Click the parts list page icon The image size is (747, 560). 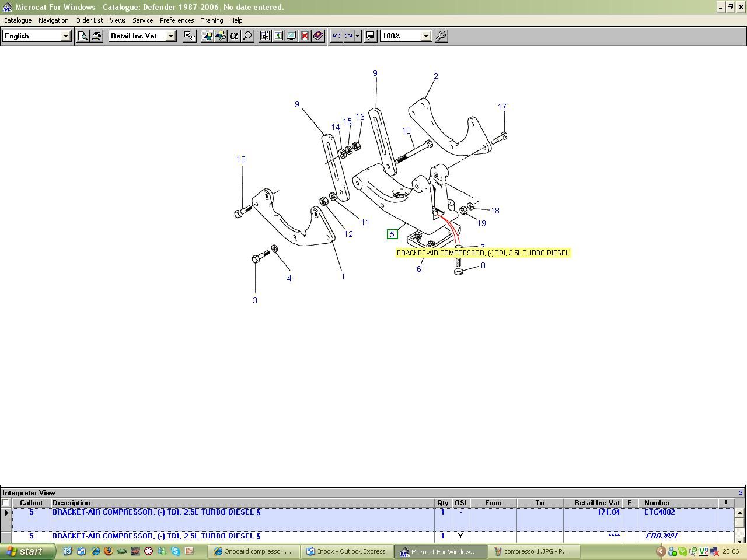(265, 36)
